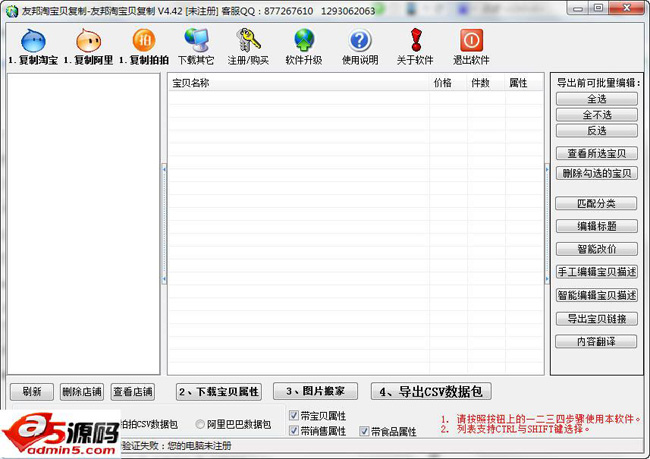Toggle 带食品属性 checkbox
Viewport: 650px width, 459px height.
pyautogui.click(x=364, y=431)
